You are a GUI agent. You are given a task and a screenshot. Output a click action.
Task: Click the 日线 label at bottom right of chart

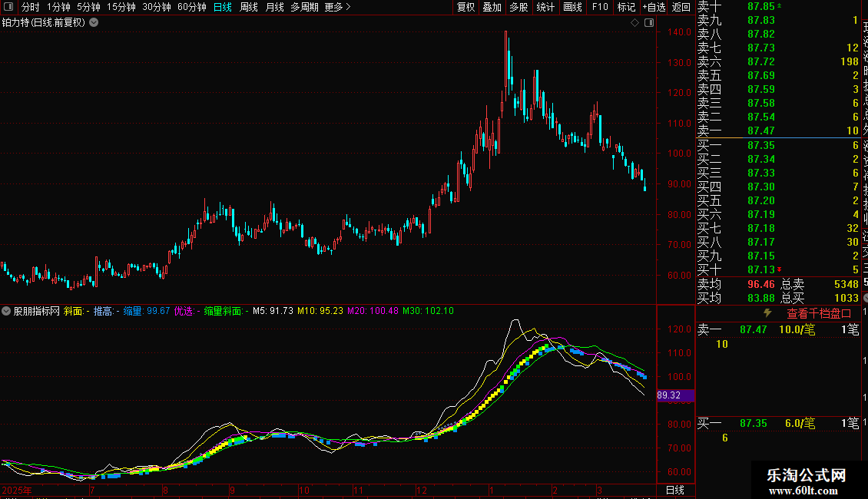pyautogui.click(x=674, y=490)
